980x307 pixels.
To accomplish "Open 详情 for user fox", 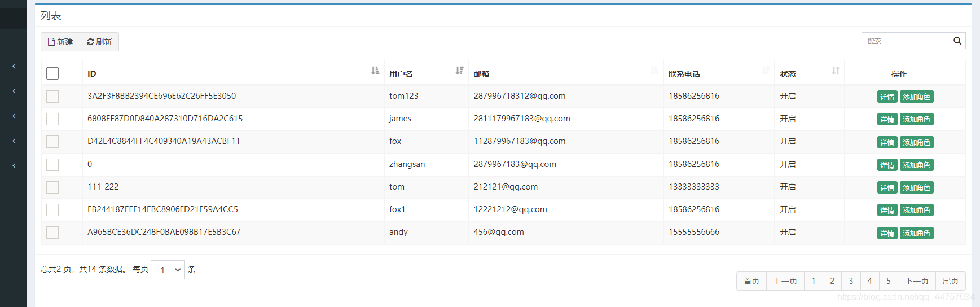I will [x=887, y=142].
